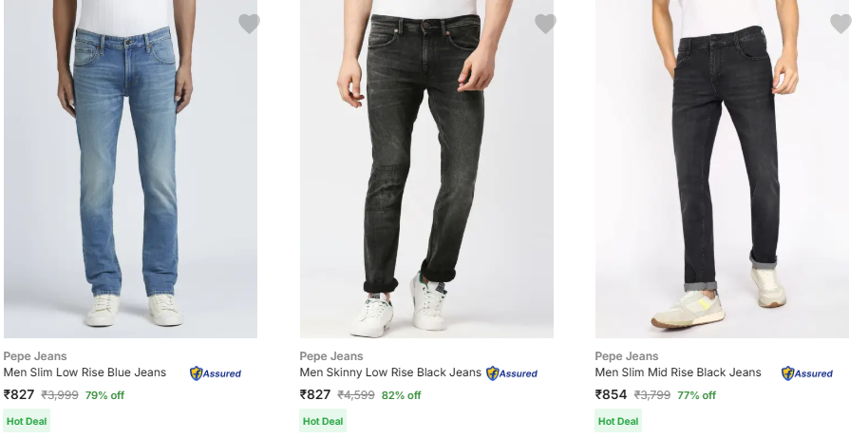
Task: Open the mid rise black jeans image
Action: click(x=722, y=169)
